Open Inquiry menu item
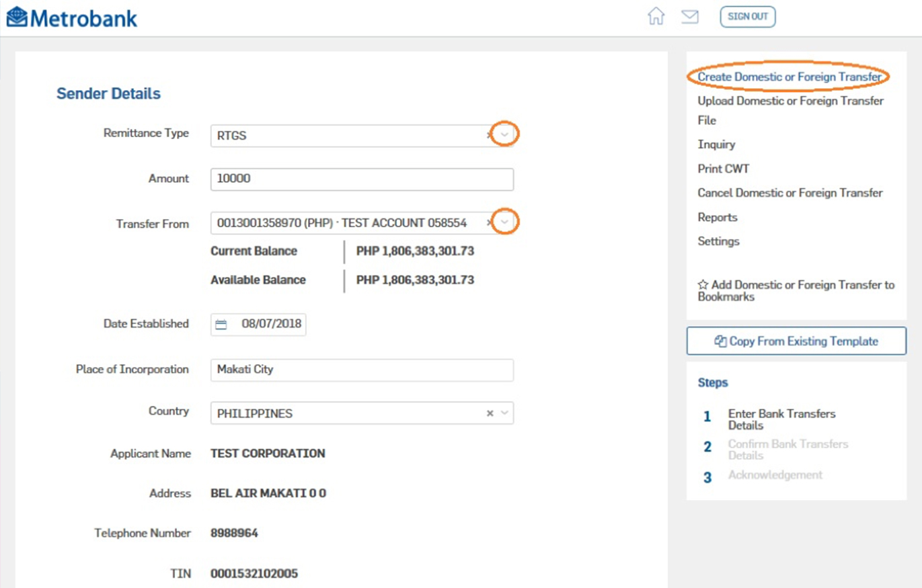 tap(716, 144)
